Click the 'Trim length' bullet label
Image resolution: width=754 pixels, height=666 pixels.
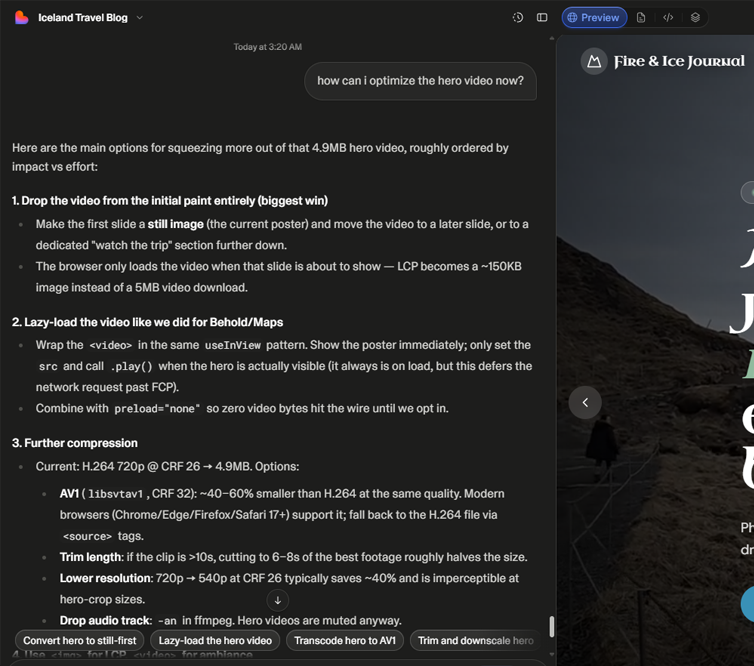(x=90, y=557)
